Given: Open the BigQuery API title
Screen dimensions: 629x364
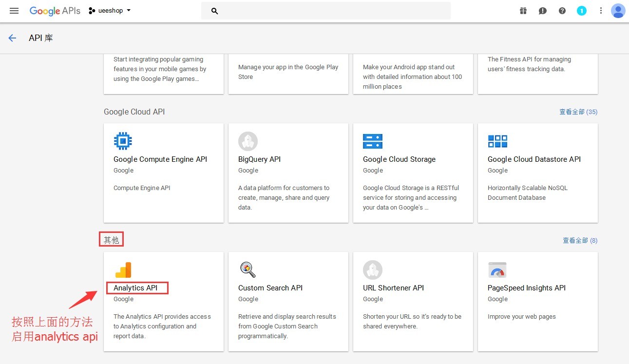Looking at the screenshot, I should (x=259, y=159).
